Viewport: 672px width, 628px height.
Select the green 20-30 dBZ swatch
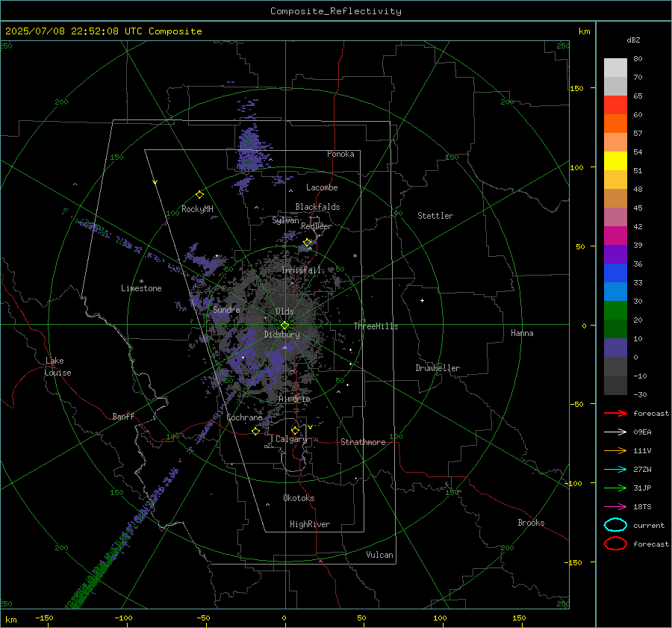click(x=615, y=311)
